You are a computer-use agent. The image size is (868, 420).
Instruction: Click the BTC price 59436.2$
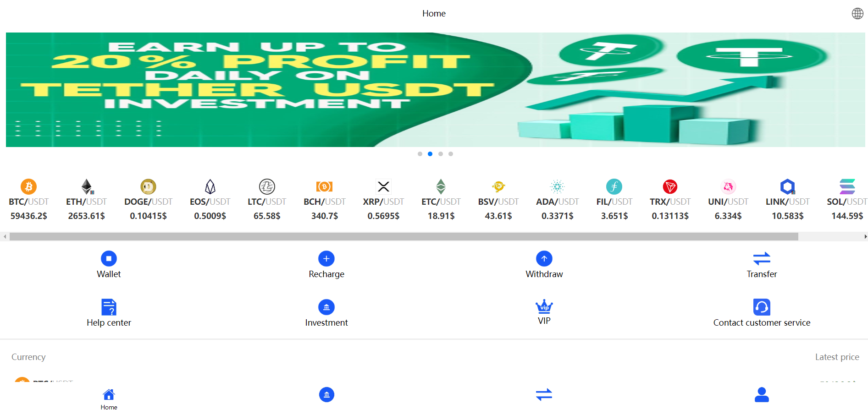click(28, 216)
